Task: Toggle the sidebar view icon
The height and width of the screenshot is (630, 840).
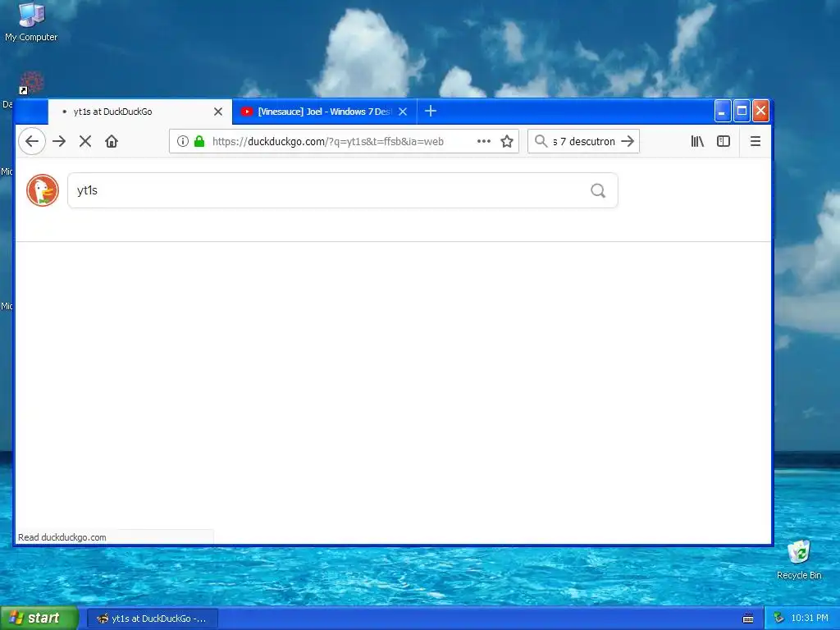Action: click(724, 141)
